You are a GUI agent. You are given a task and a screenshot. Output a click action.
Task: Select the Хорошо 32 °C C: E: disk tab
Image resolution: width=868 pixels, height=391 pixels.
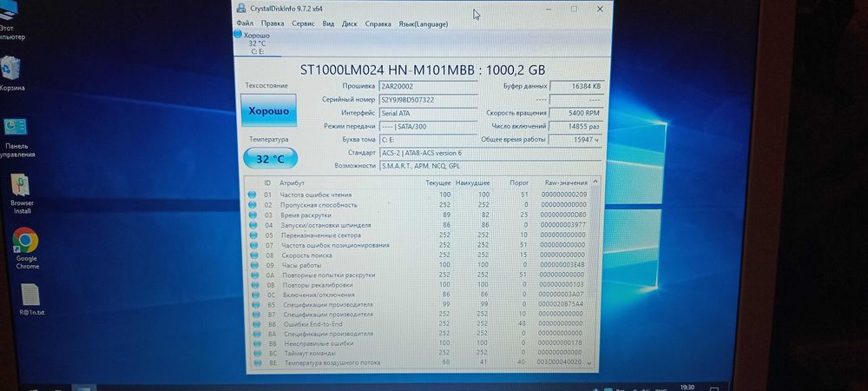coord(257,43)
